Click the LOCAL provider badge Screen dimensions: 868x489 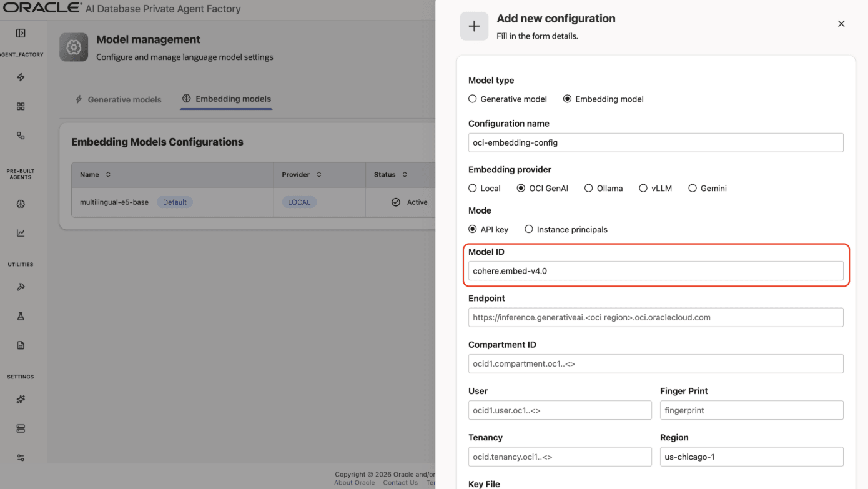tap(299, 202)
